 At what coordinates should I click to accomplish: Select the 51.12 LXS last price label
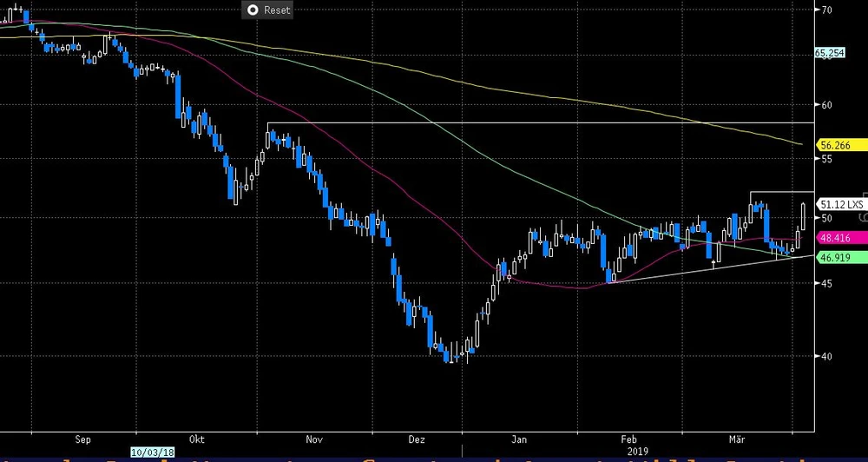(839, 204)
